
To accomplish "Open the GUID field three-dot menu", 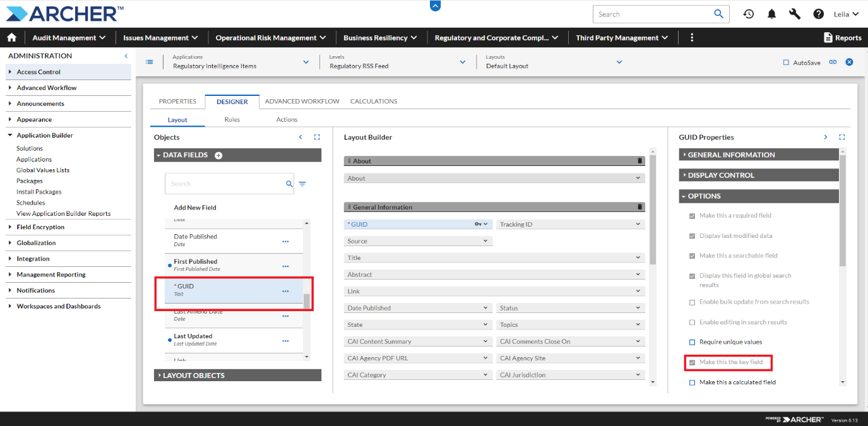I will coord(285,291).
